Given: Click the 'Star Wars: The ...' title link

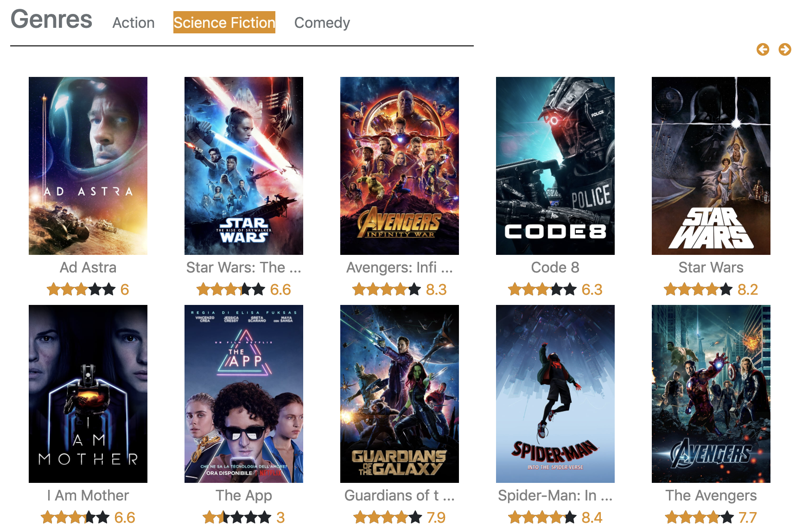Looking at the screenshot, I should [244, 267].
